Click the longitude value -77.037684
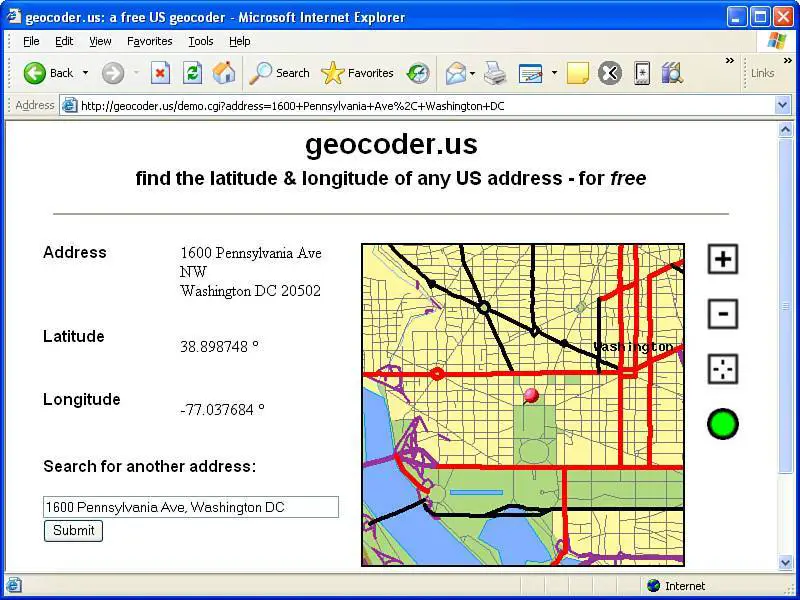The width and height of the screenshot is (800, 600). pos(222,410)
